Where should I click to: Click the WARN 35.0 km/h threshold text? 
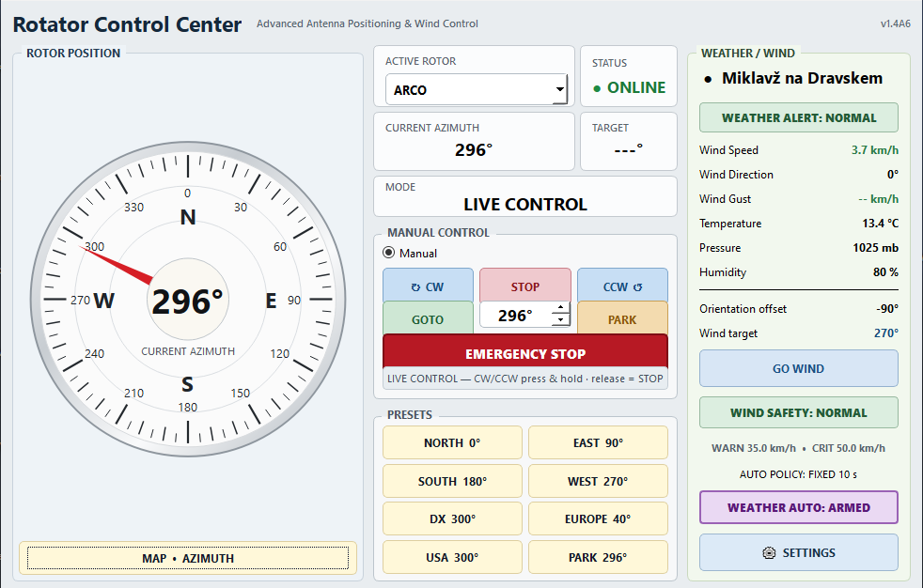click(754, 448)
